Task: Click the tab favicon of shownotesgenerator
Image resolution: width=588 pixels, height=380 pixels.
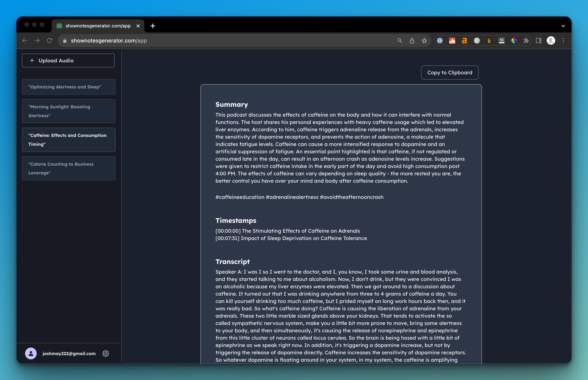Action: (59, 26)
